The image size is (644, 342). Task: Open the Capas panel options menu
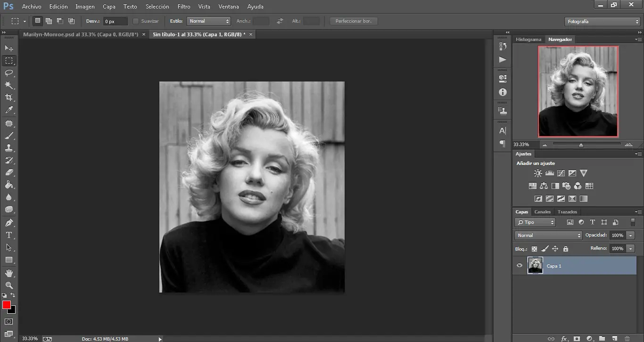pos(638,212)
